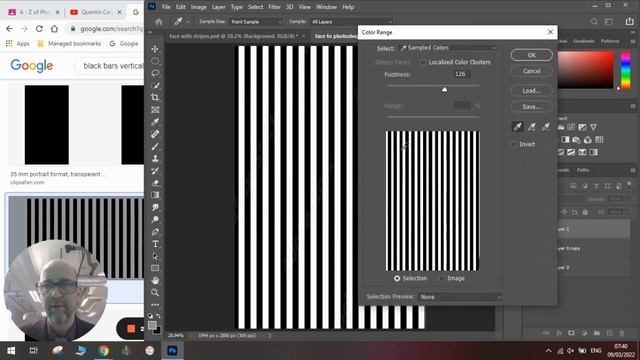The height and width of the screenshot is (360, 640).
Task: Open the Selection Preview None dropdown
Action: (x=460, y=297)
